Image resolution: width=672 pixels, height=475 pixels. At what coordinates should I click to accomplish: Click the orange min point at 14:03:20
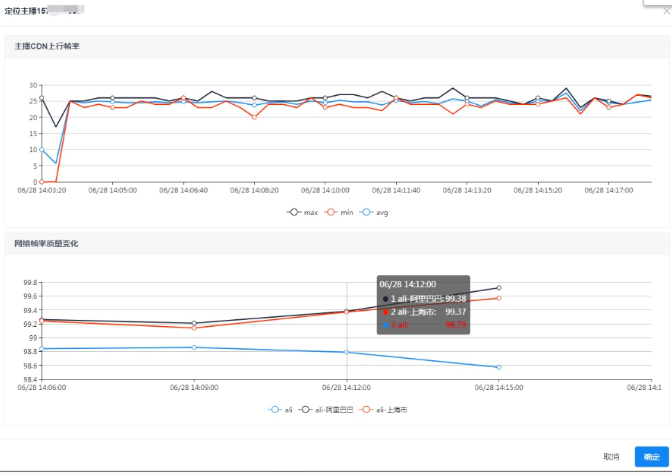(x=42, y=182)
